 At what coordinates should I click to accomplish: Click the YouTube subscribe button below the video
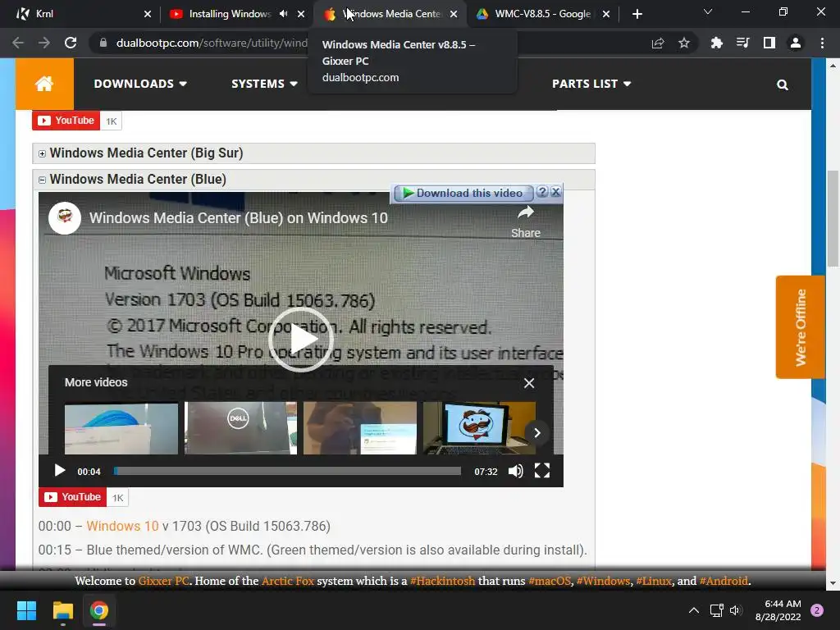[72, 497]
